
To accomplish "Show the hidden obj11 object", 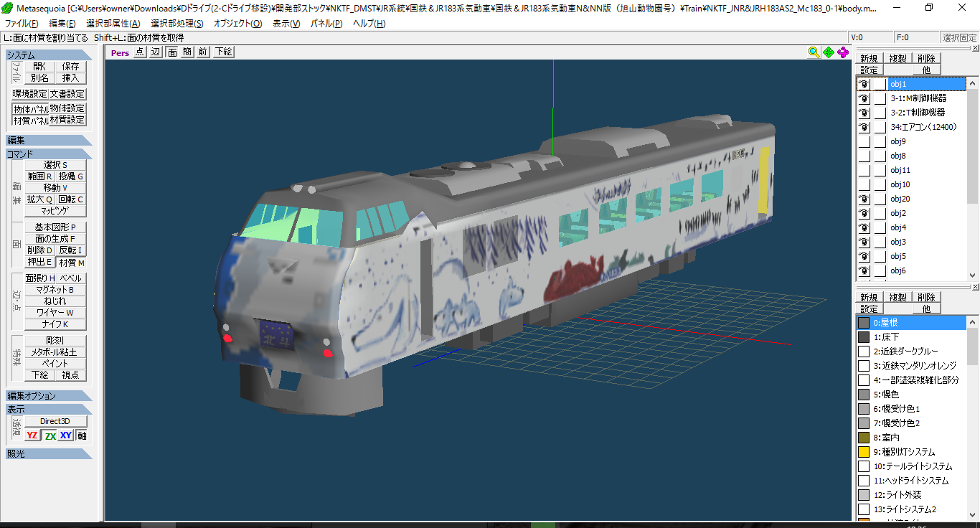I will pos(864,170).
